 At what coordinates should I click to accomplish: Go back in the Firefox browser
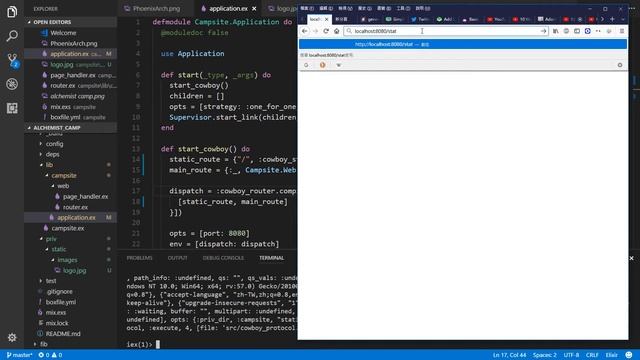[x=305, y=31]
